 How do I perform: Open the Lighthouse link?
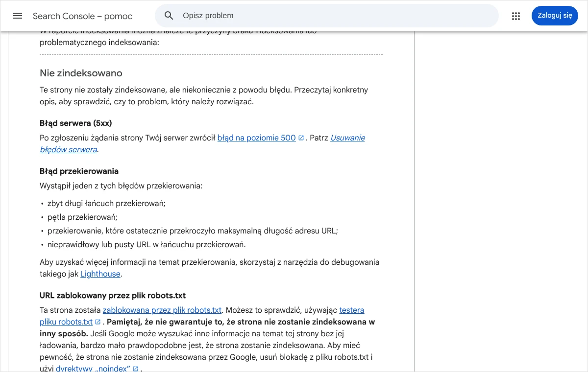click(x=100, y=274)
